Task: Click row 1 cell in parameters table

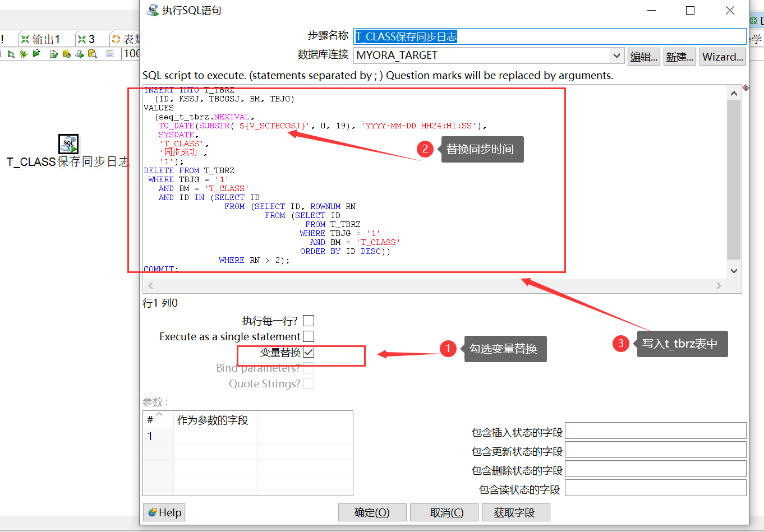Action: [215, 436]
